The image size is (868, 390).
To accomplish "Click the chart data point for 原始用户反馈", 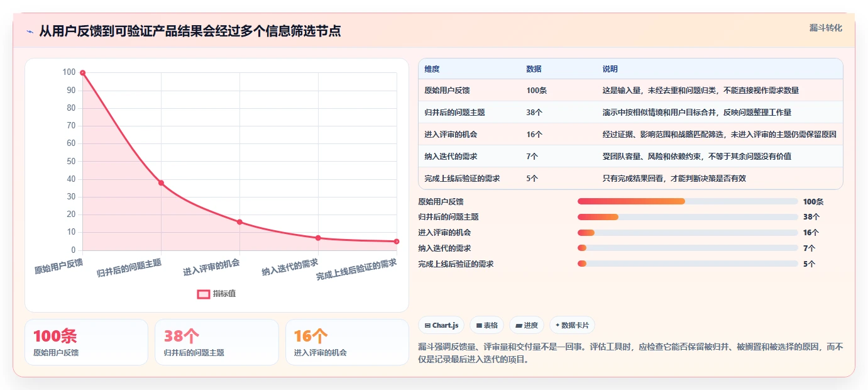I will pos(82,73).
